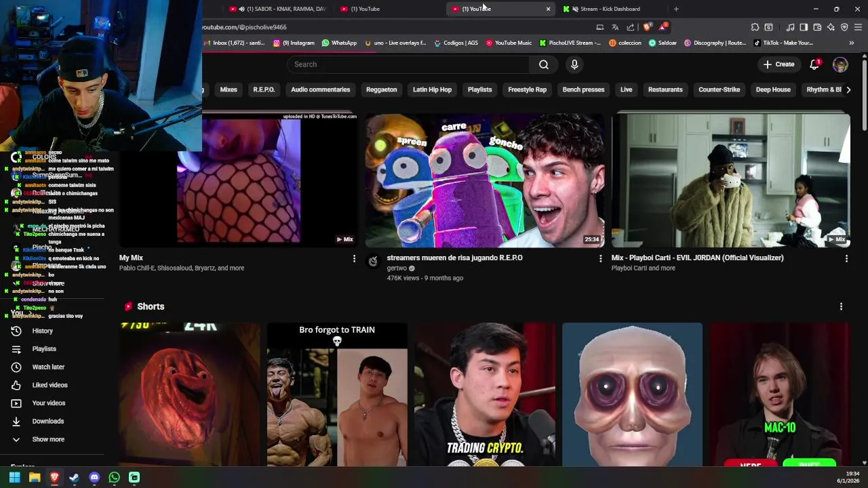Open the TikTok bookmark
The width and height of the screenshot is (868, 488).
[x=783, y=43]
